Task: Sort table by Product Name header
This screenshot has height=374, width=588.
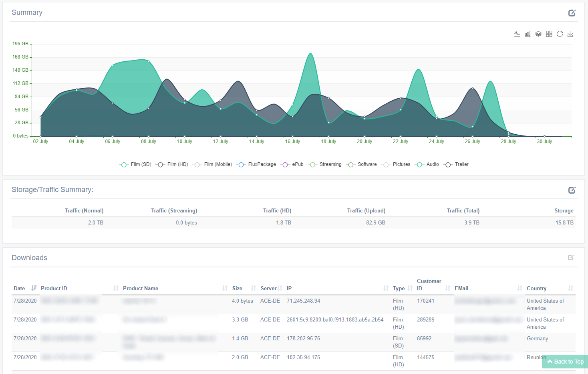Action: (140, 288)
